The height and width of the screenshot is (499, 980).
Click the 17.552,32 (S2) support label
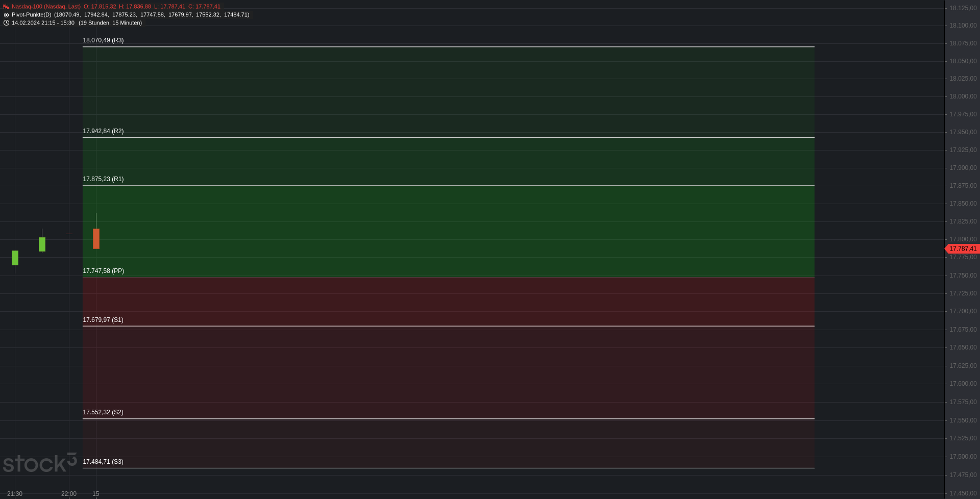pos(103,412)
